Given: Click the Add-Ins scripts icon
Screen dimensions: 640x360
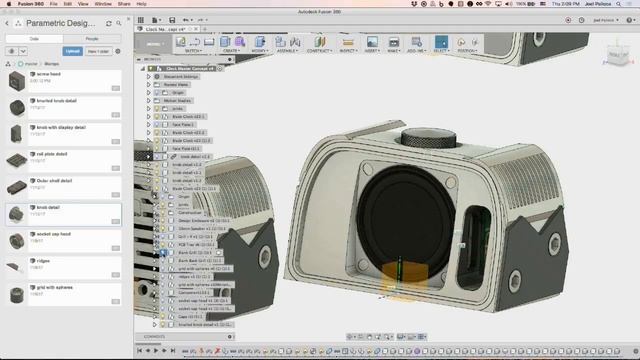Looking at the screenshot, I should [x=416, y=42].
